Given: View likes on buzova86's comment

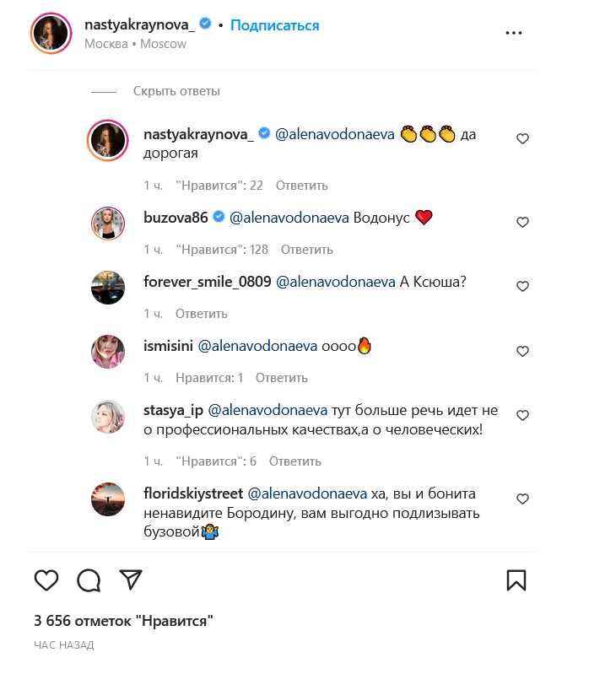Looking at the screenshot, I should point(222,250).
